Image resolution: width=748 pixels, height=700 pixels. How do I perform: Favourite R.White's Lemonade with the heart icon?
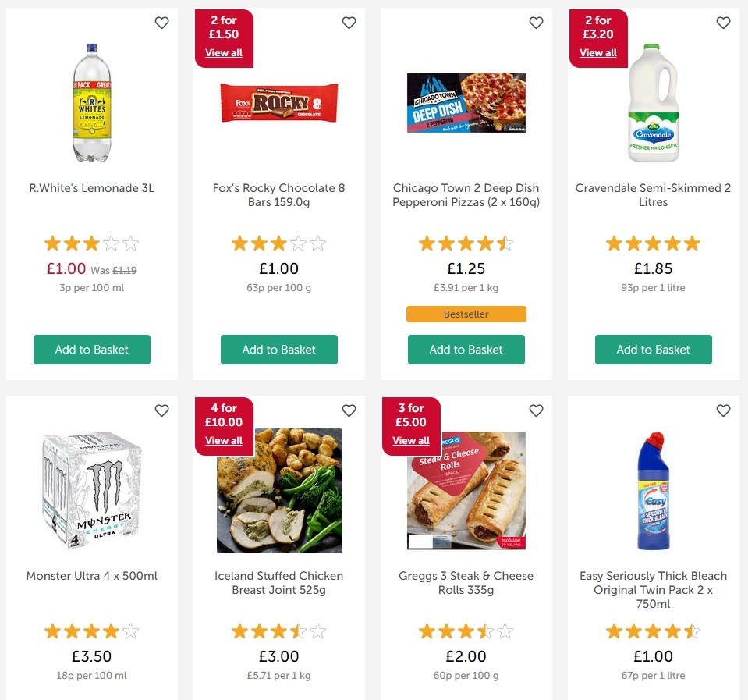161,23
